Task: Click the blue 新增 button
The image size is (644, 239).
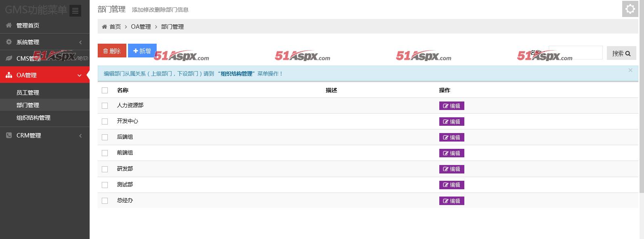Action: [x=142, y=51]
